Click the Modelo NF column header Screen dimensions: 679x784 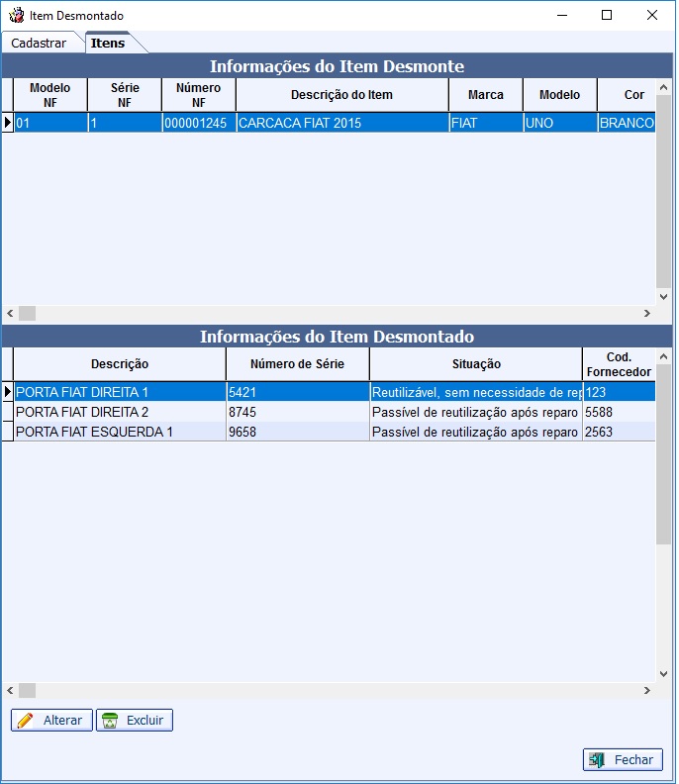[50, 95]
